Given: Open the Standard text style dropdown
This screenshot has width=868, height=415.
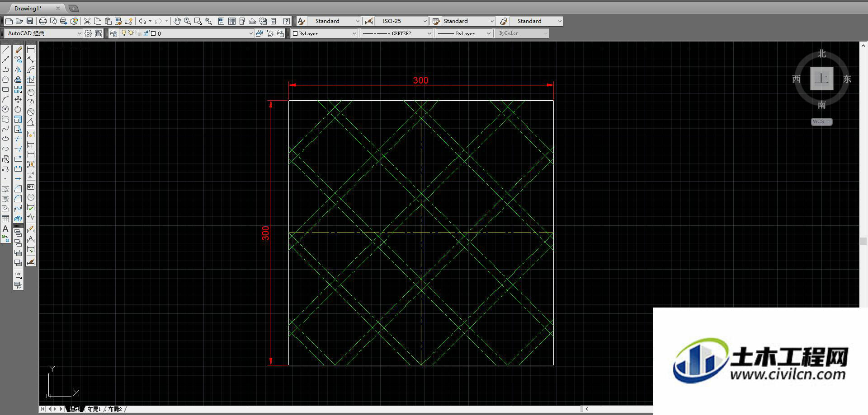Looking at the screenshot, I should [334, 21].
